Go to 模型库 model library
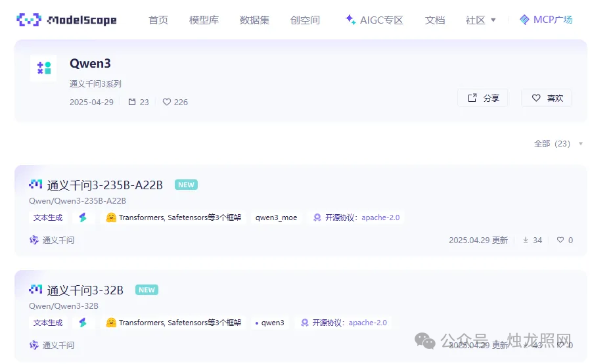 204,20
